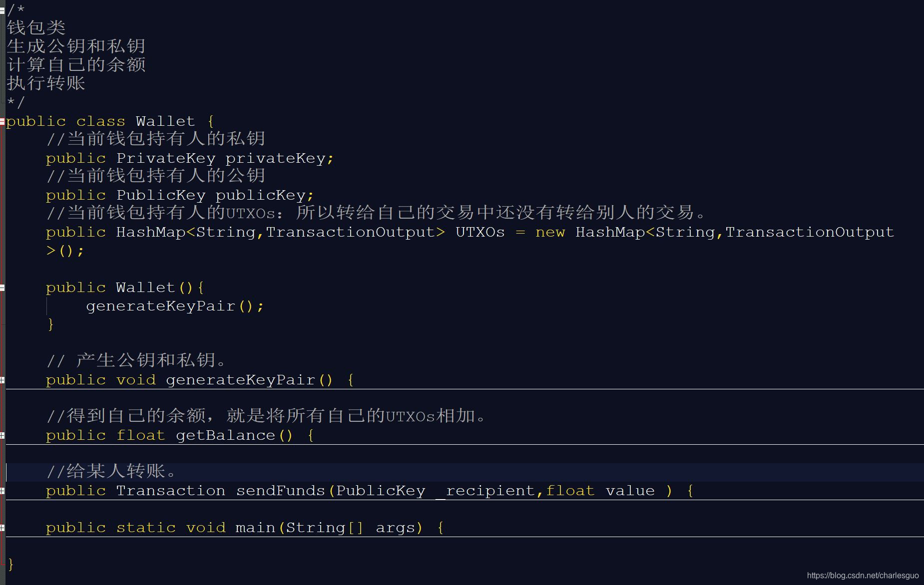Viewport: 924px width, 585px height.
Task: Click the opening '/*' comment marker
Action: [x=15, y=9]
